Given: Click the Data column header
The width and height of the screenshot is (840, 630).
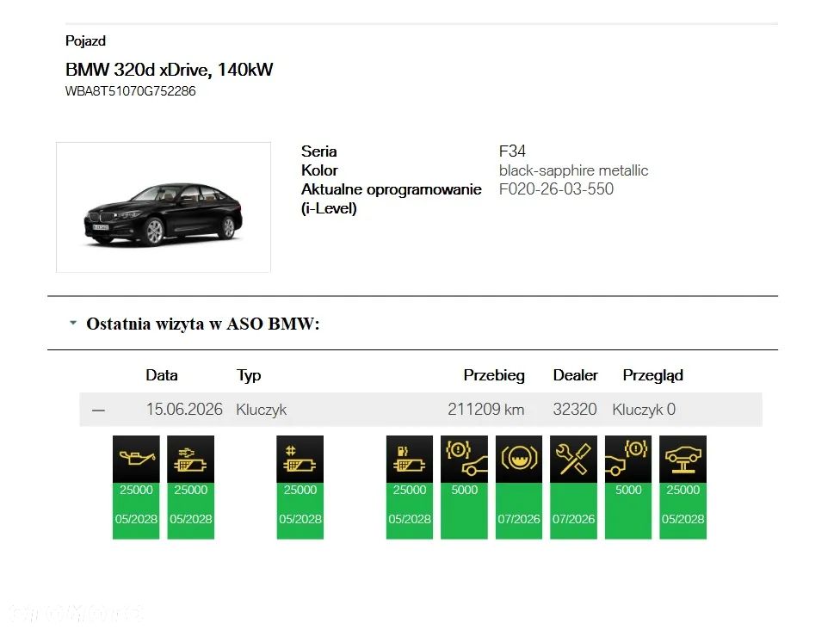Looking at the screenshot, I should pos(161,375).
